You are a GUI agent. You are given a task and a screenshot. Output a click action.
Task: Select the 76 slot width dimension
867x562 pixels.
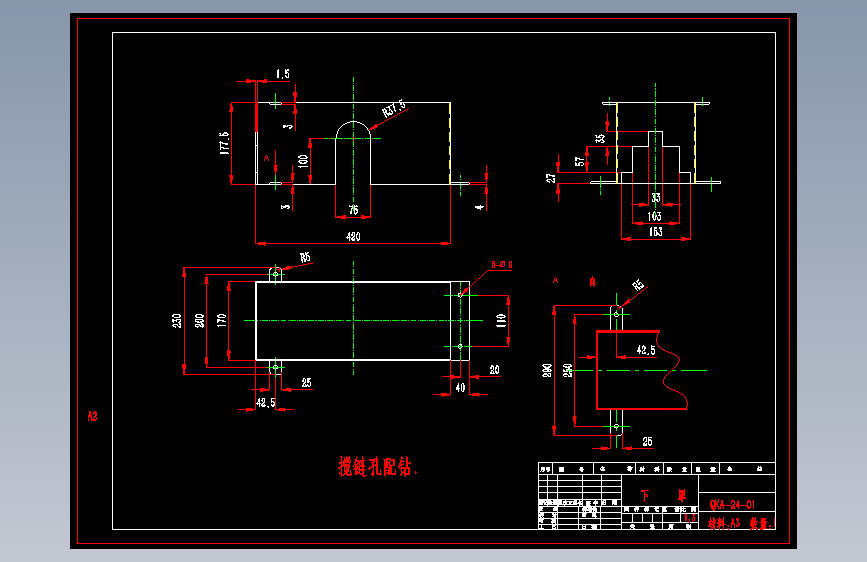353,210
